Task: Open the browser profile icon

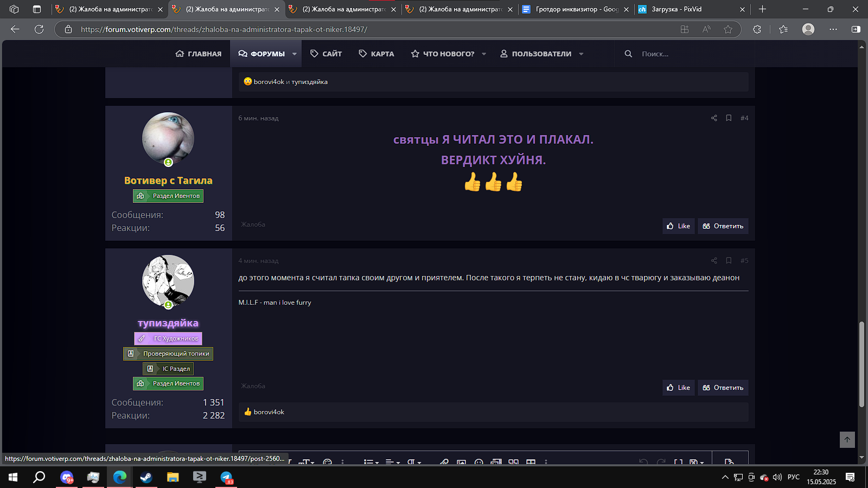Action: click(x=808, y=29)
